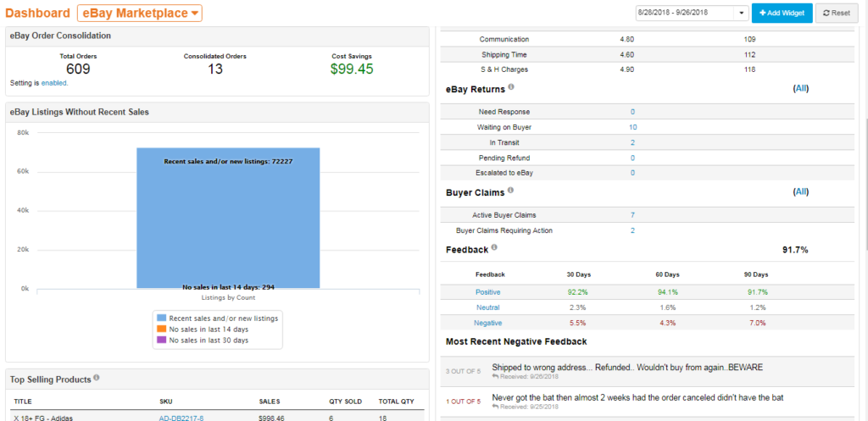Click the info icon beside Feedback heading
The width and height of the screenshot is (868, 421).
(494, 248)
